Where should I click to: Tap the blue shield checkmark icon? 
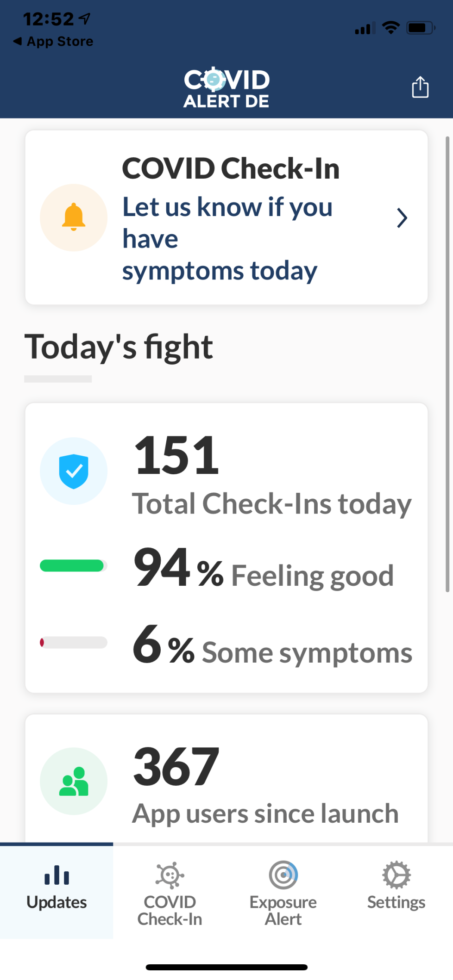pos(74,471)
